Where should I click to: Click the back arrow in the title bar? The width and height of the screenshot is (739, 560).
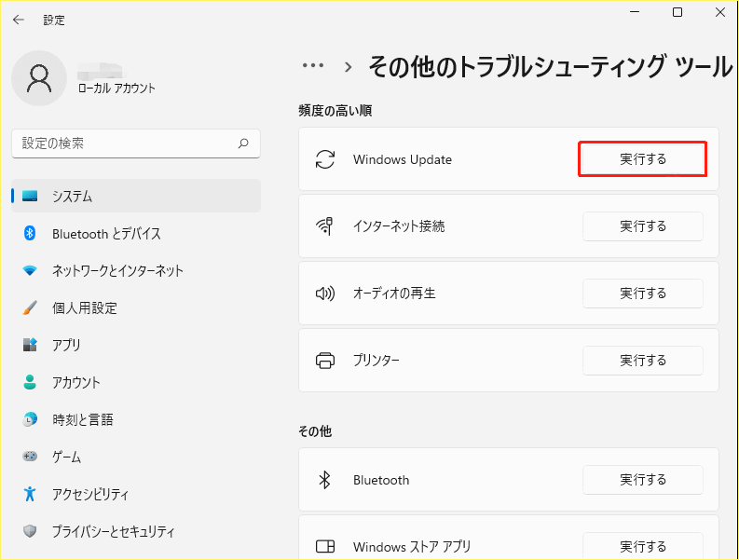coord(19,20)
